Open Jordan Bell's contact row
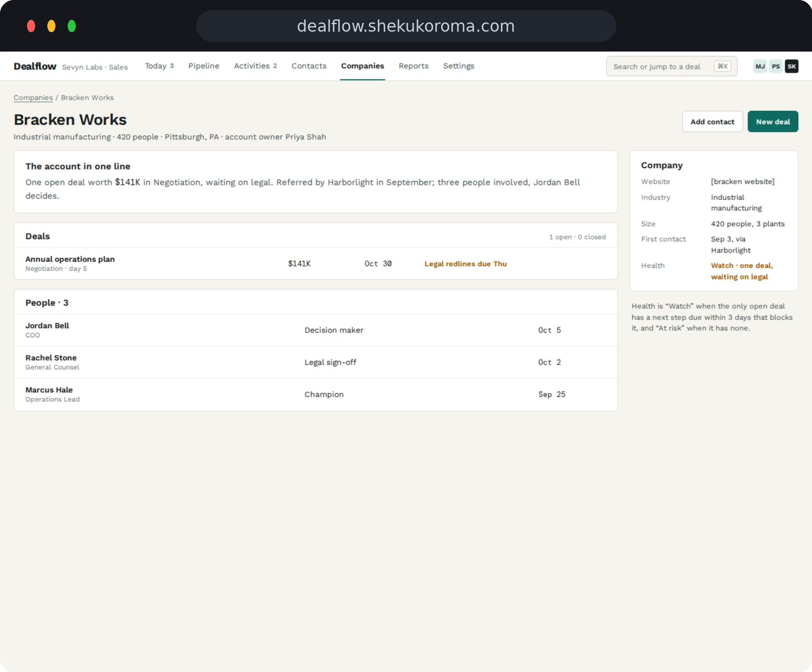 coord(315,330)
